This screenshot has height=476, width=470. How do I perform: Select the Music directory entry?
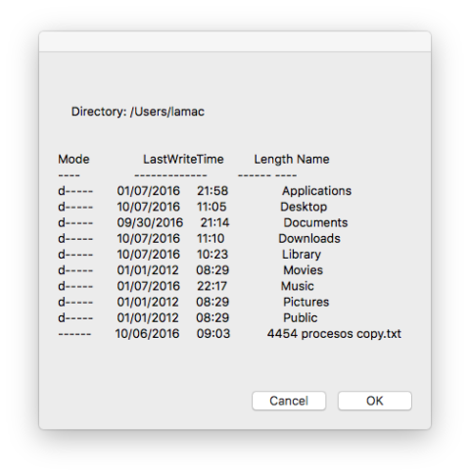coord(297,286)
